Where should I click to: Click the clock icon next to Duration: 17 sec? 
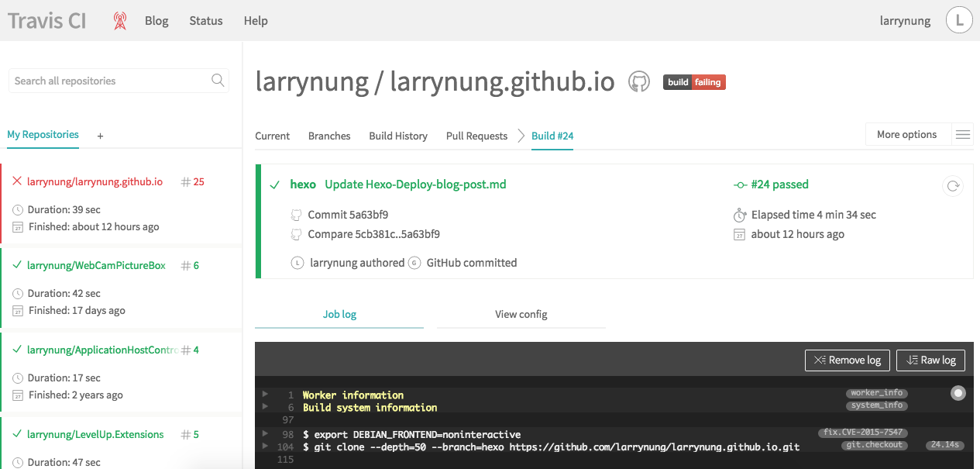(19, 378)
